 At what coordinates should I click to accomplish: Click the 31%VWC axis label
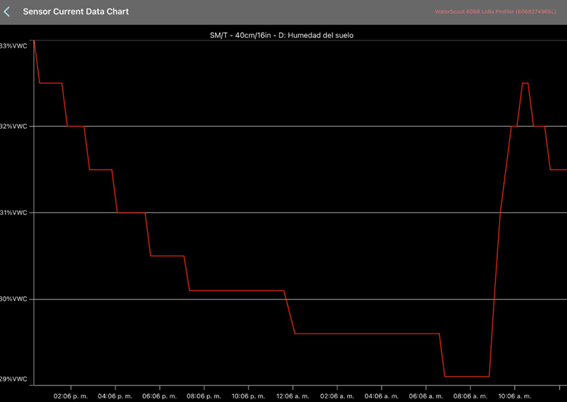(x=13, y=213)
